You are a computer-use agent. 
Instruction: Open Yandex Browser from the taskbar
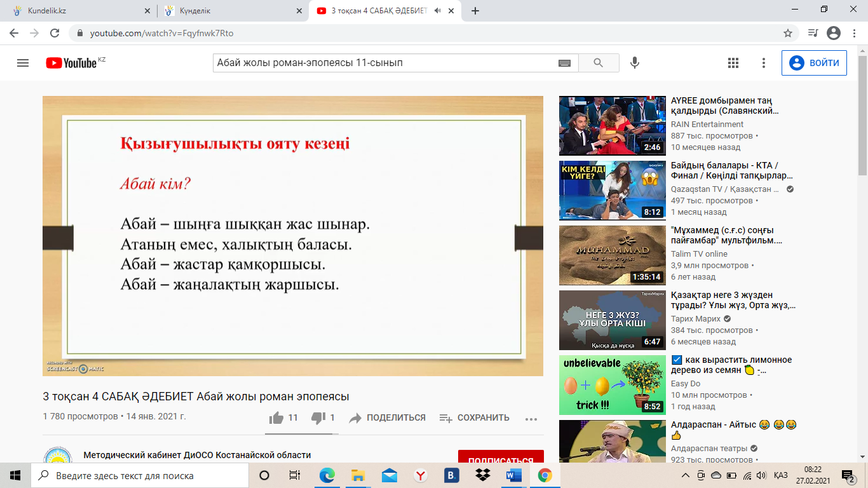click(x=420, y=475)
